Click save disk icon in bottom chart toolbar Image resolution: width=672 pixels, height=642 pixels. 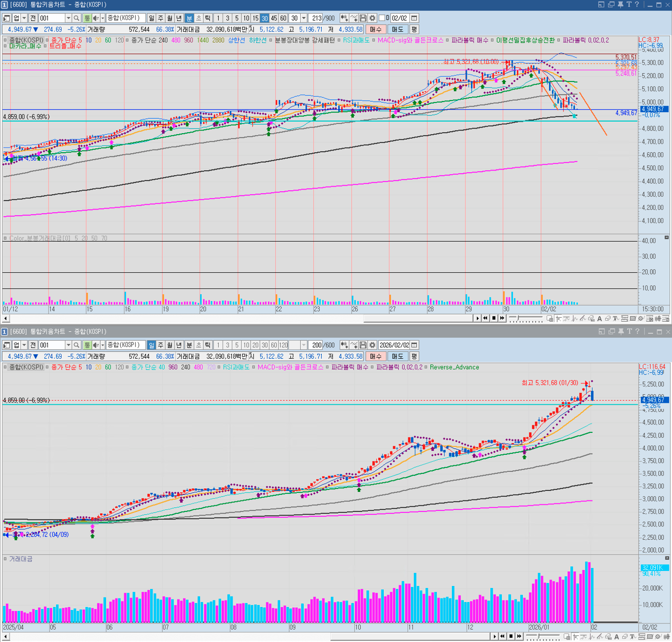(x=363, y=345)
